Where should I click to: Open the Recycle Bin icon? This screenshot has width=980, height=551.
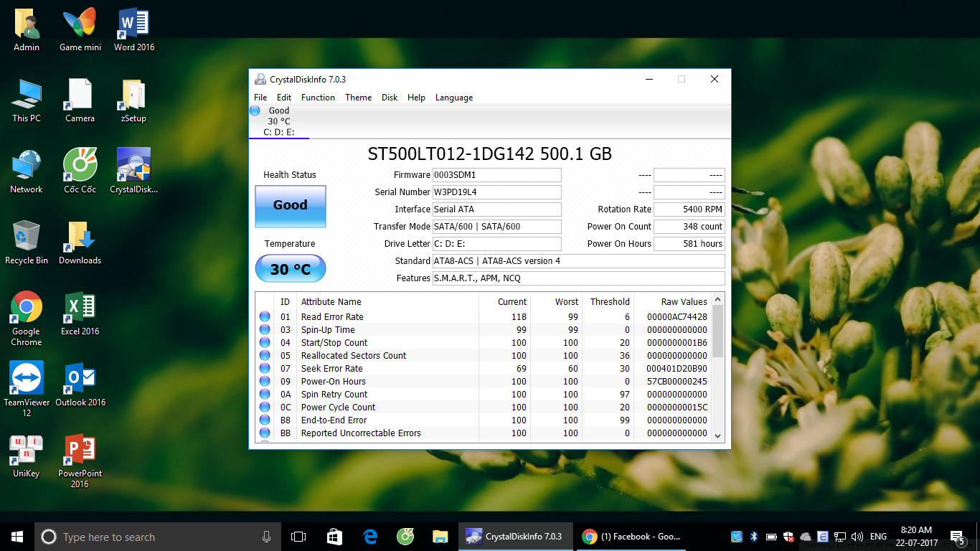click(27, 242)
